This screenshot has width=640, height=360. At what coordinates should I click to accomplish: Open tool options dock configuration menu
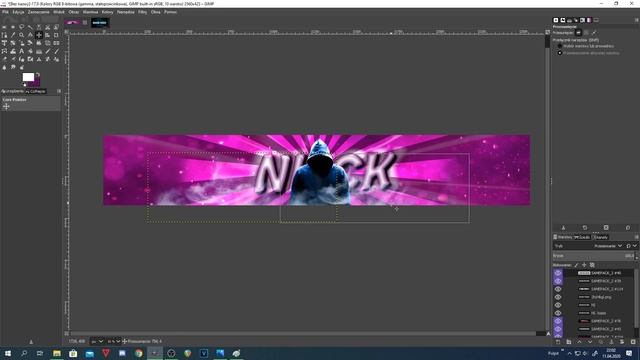636,20
